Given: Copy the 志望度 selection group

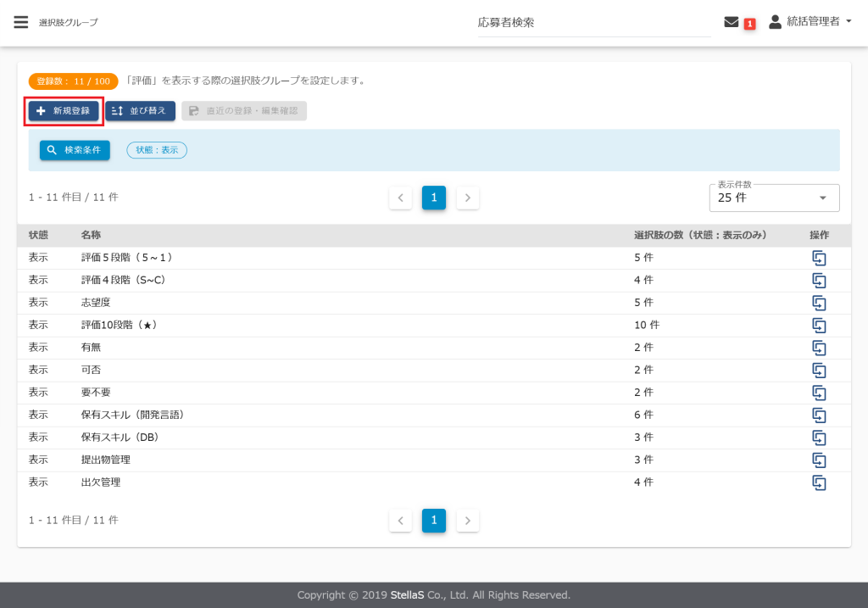Looking at the screenshot, I should (x=819, y=303).
